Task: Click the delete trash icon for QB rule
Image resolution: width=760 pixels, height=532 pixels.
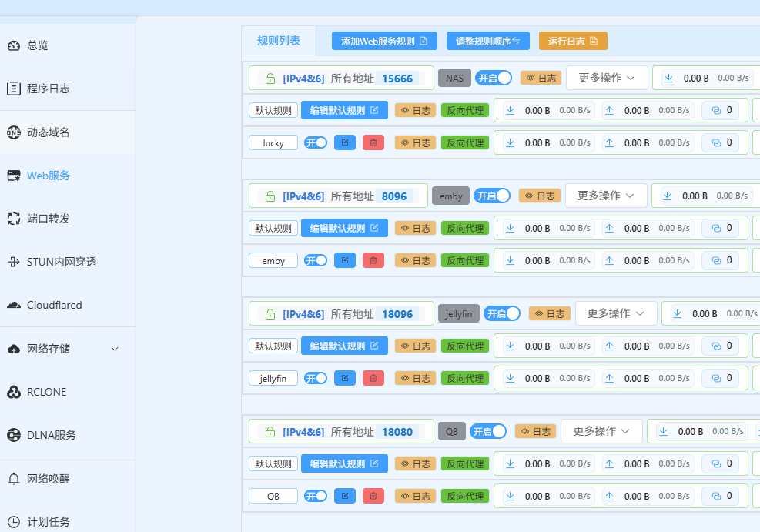Action: pos(373,496)
